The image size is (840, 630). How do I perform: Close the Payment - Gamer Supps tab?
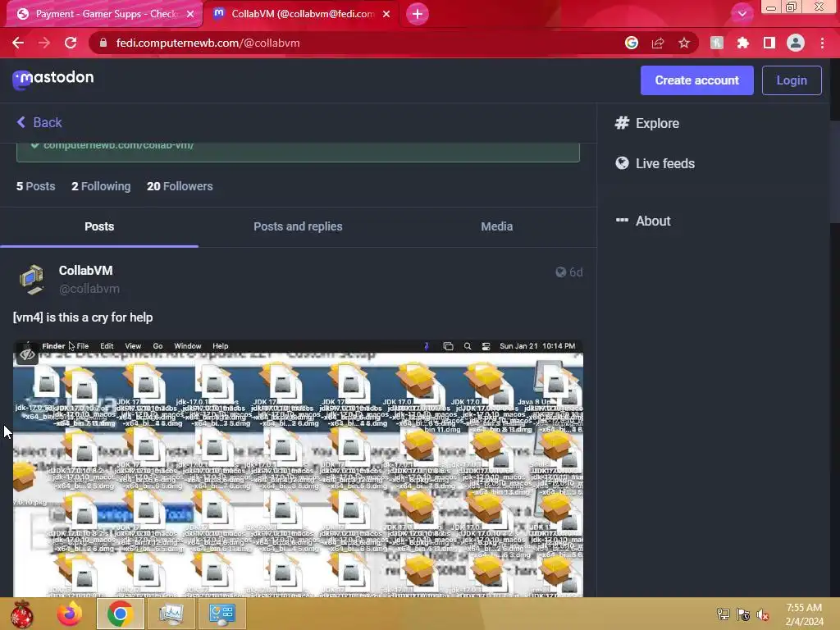190,14
